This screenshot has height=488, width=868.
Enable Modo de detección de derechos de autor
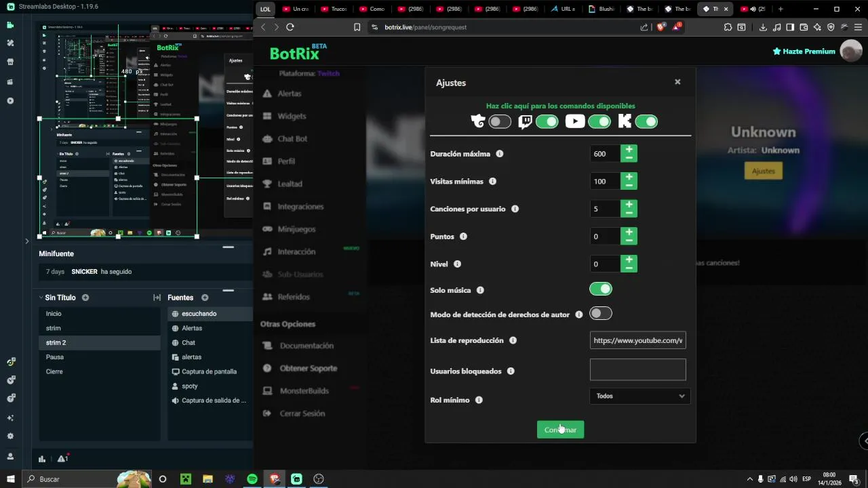coord(601,313)
